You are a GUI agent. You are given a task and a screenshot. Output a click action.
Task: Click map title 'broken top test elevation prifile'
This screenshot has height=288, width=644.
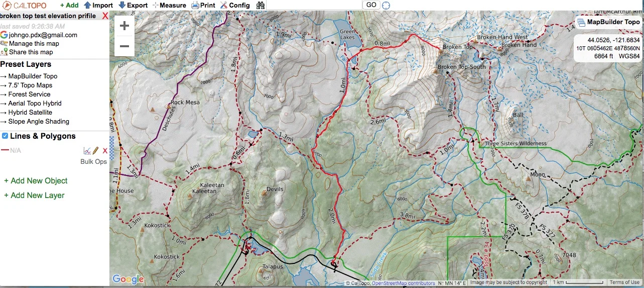[x=49, y=16]
